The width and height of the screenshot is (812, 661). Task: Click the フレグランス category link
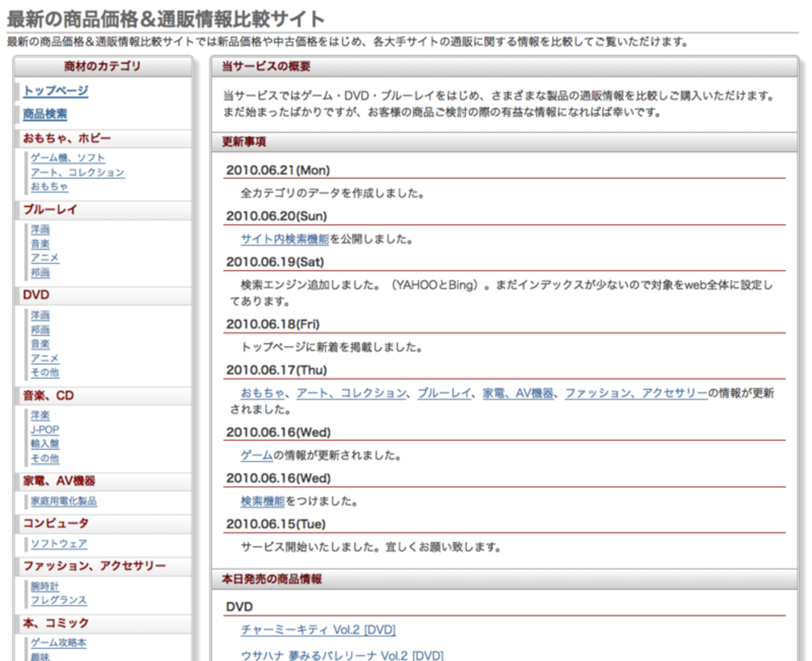point(59,600)
